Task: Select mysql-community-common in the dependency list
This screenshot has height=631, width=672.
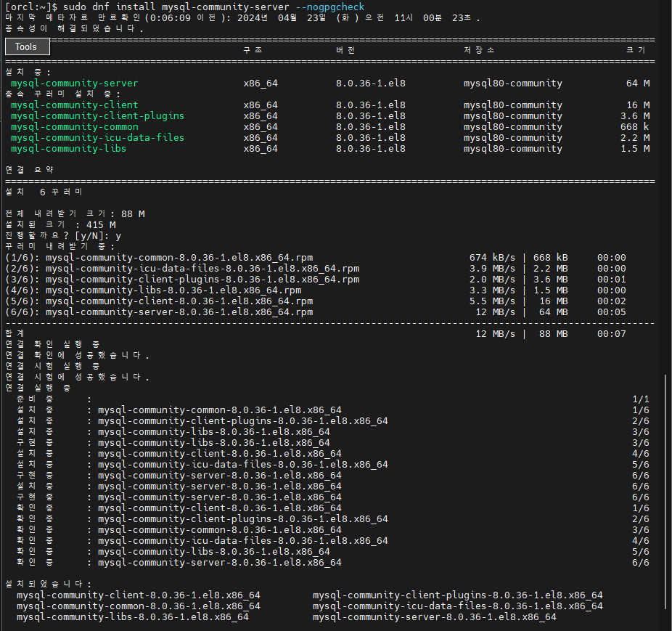Action: tap(75, 127)
